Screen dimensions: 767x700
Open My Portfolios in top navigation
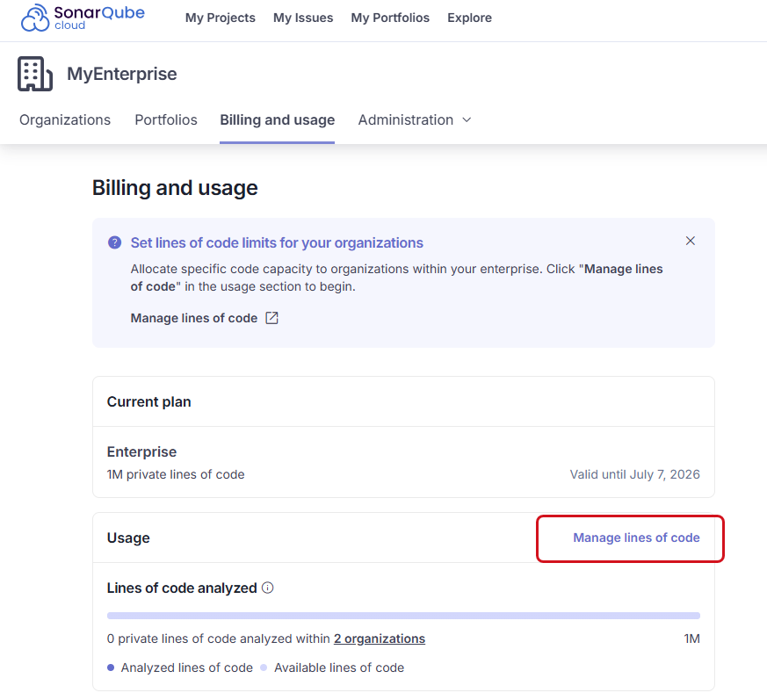390,18
